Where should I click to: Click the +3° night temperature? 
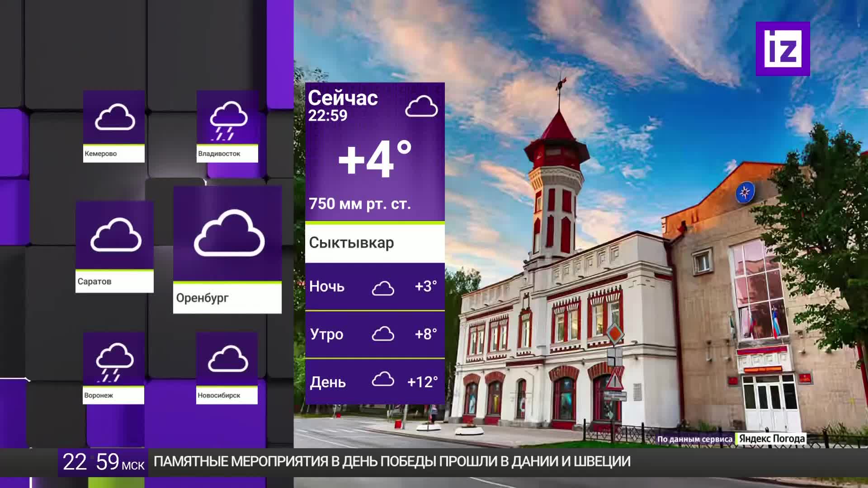pyautogui.click(x=426, y=286)
